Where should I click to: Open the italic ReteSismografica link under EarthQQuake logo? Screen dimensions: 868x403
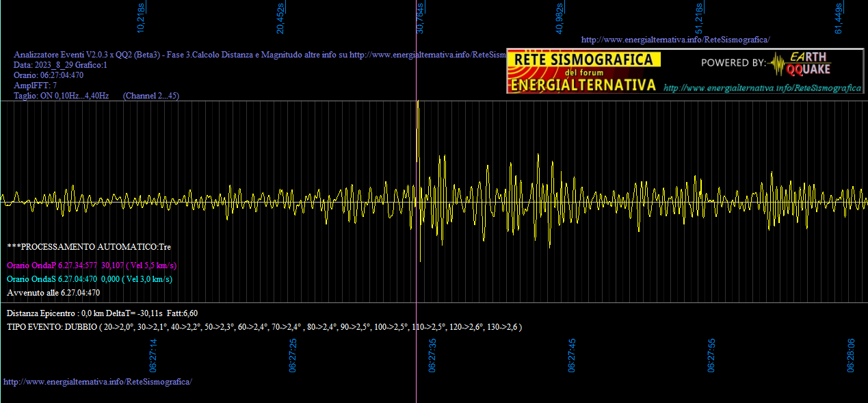coord(763,88)
